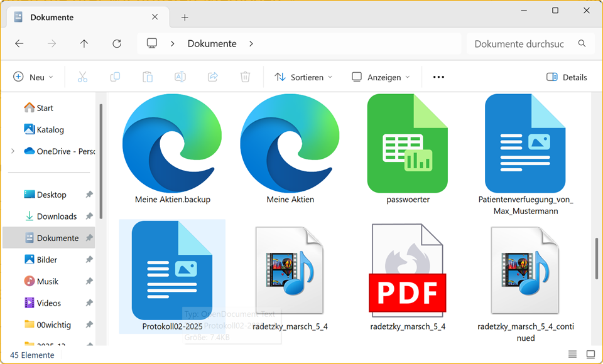This screenshot has height=364, width=603.
Task: Navigate up one folder level
Action: click(84, 44)
